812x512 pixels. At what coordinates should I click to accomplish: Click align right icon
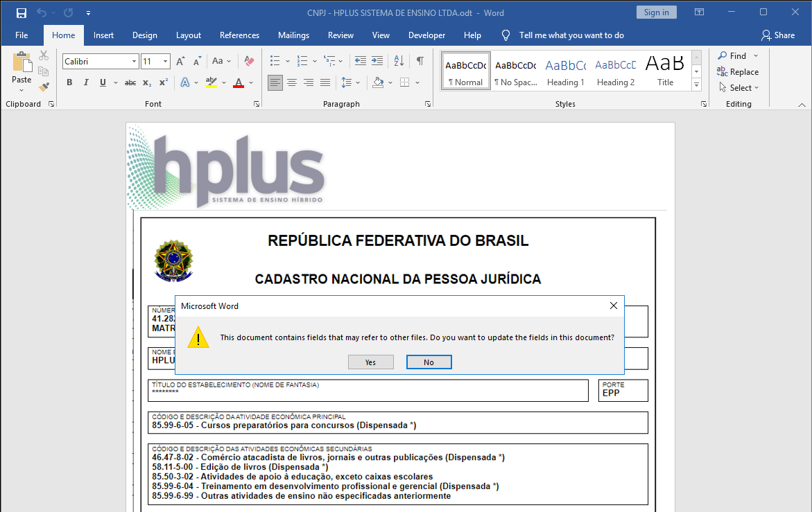(309, 82)
